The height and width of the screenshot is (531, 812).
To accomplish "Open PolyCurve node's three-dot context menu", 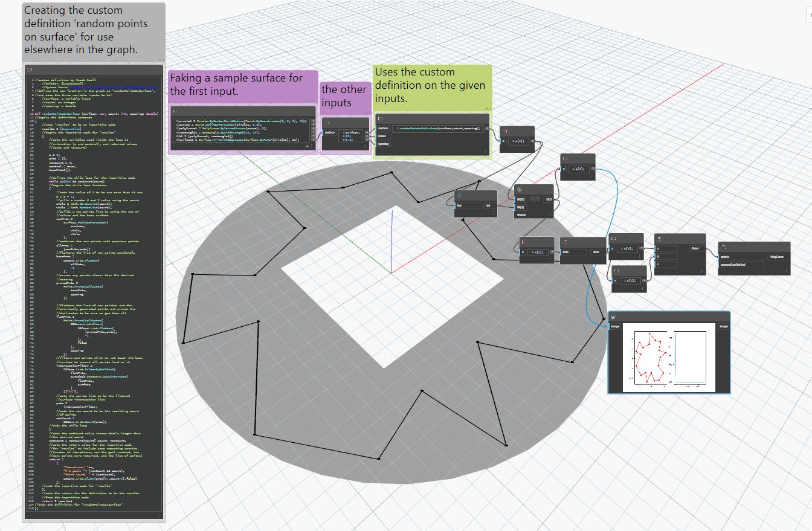I will pyautogui.click(x=785, y=272).
